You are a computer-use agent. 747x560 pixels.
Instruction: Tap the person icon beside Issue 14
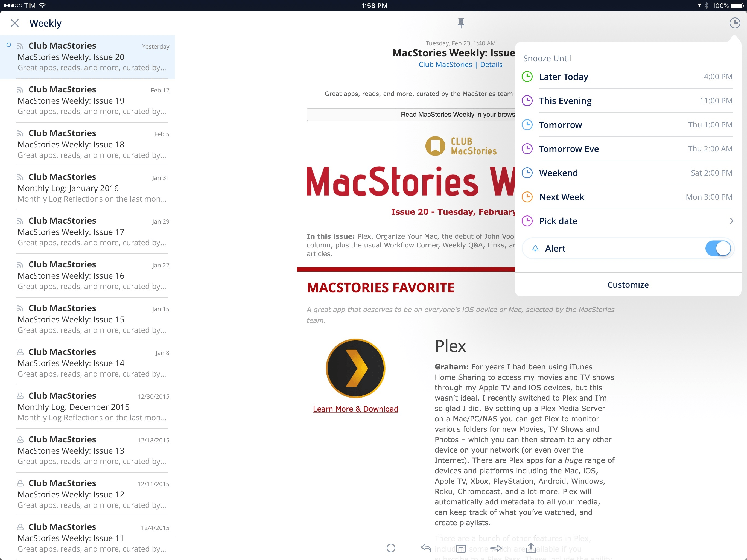[20, 352]
